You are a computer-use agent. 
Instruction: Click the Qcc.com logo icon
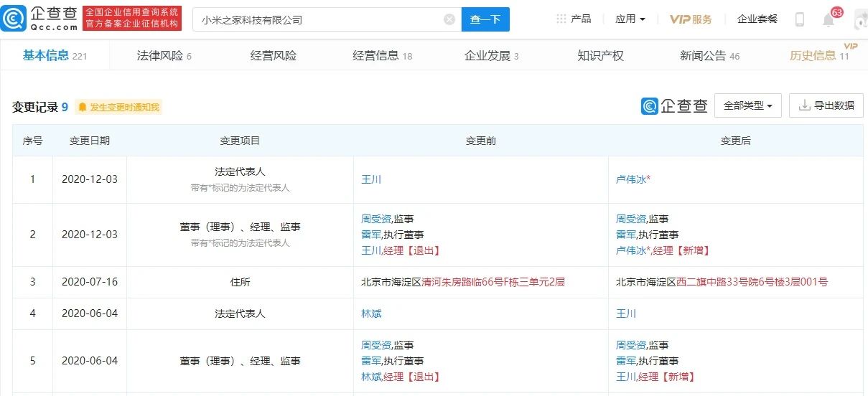click(14, 19)
